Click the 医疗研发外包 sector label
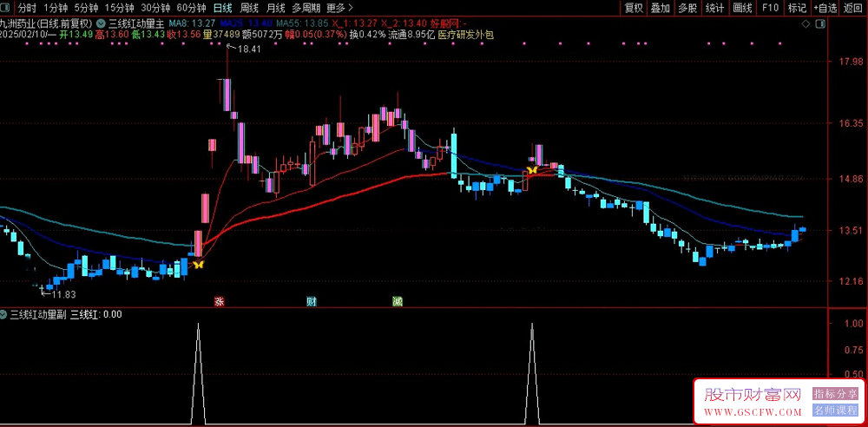The height and width of the screenshot is (427, 868). [x=465, y=35]
